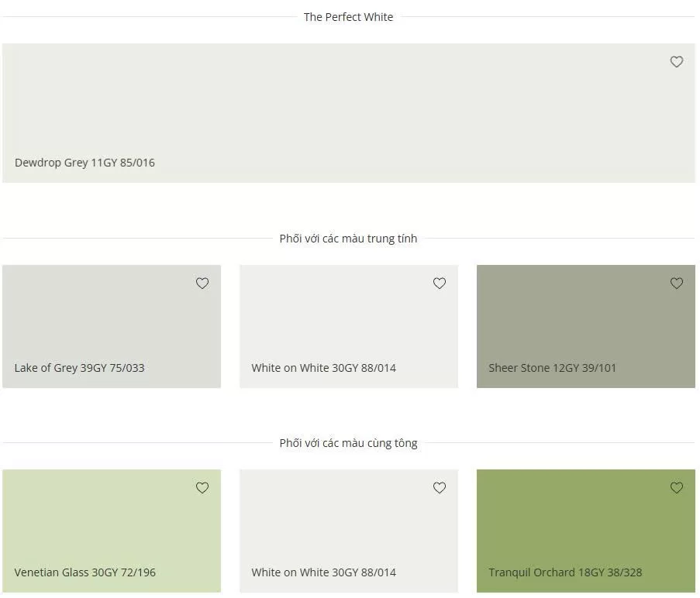
Task: Click the heart icon on Dewdrop Grey swatch
Action: (x=676, y=62)
